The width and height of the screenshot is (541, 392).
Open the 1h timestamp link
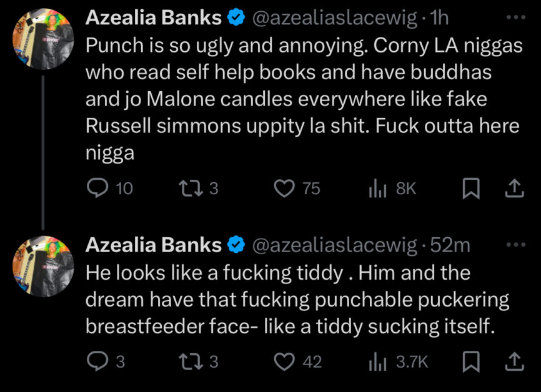pos(439,17)
